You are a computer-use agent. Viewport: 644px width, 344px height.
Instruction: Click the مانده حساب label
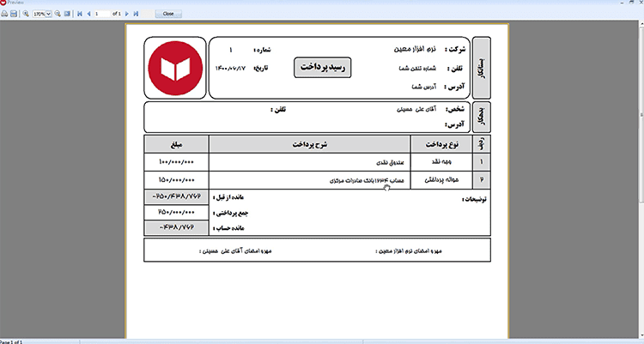point(228,228)
